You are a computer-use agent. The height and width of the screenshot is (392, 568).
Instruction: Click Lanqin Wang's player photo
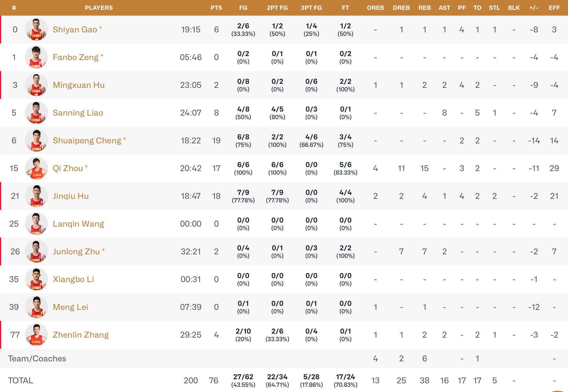tap(36, 224)
